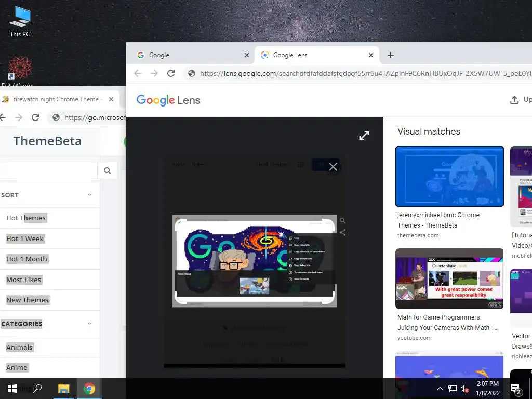The image size is (532, 399).
Task: Click site info globe icon in Lens address bar
Action: pos(192,73)
